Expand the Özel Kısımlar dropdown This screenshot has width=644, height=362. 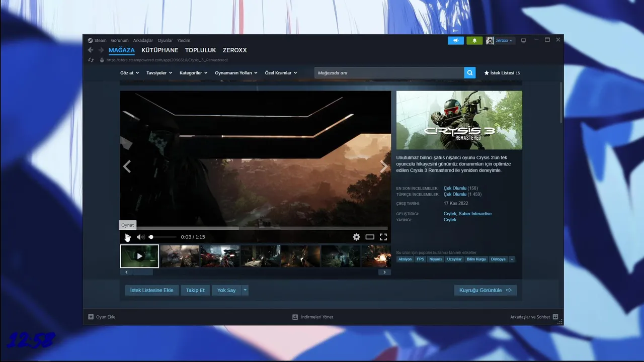281,73
